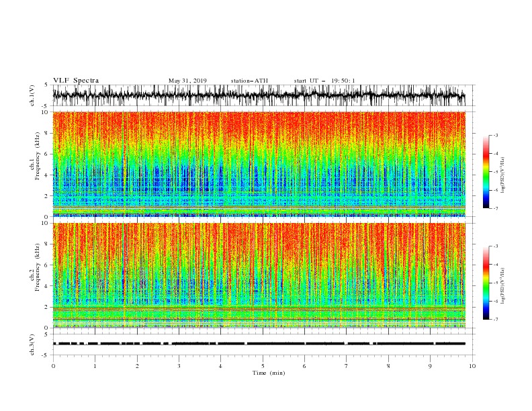Click the upper ch.1 color scale bar

pos(486,172)
